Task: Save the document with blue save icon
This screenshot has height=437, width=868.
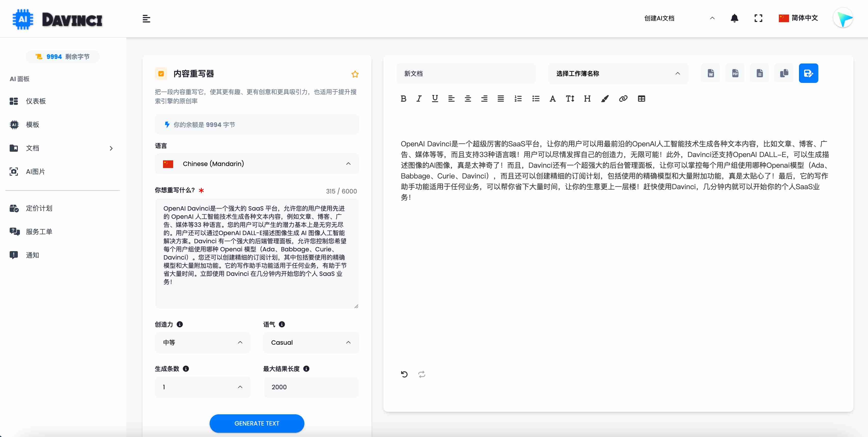Action: [x=808, y=73]
